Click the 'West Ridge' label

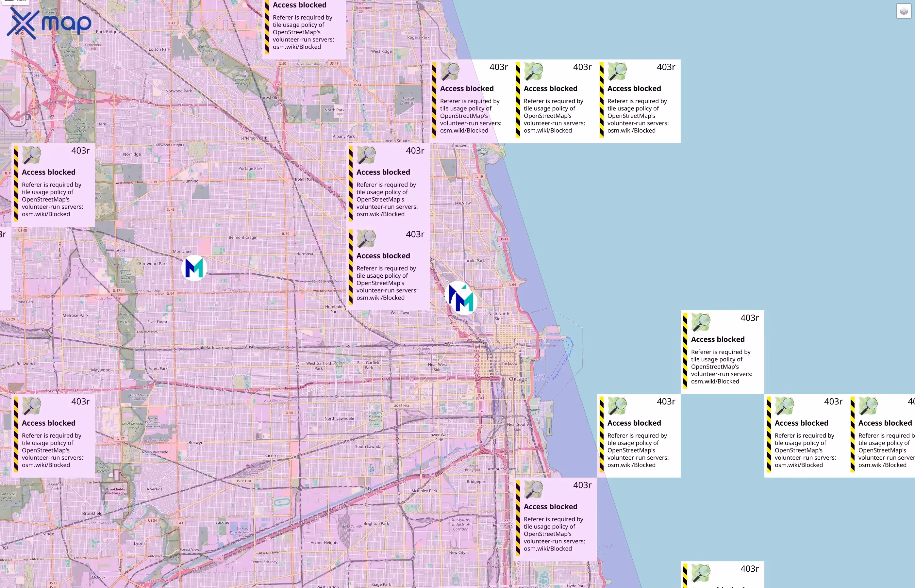(381, 51)
